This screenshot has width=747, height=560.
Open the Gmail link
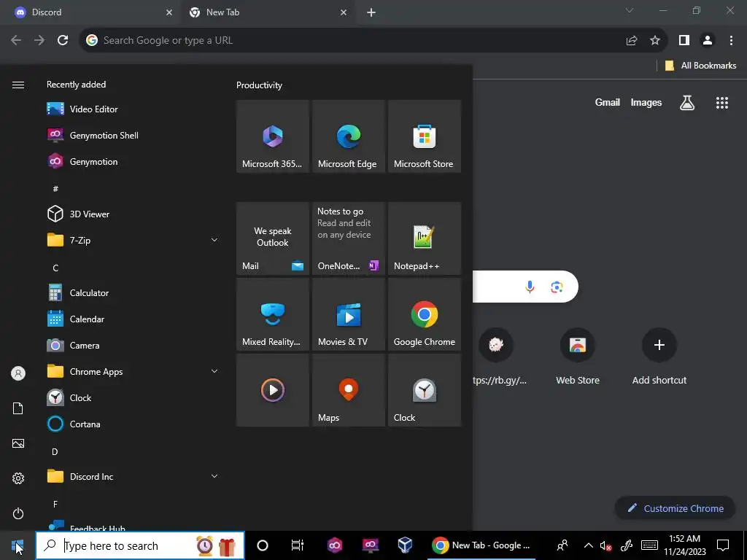point(608,102)
